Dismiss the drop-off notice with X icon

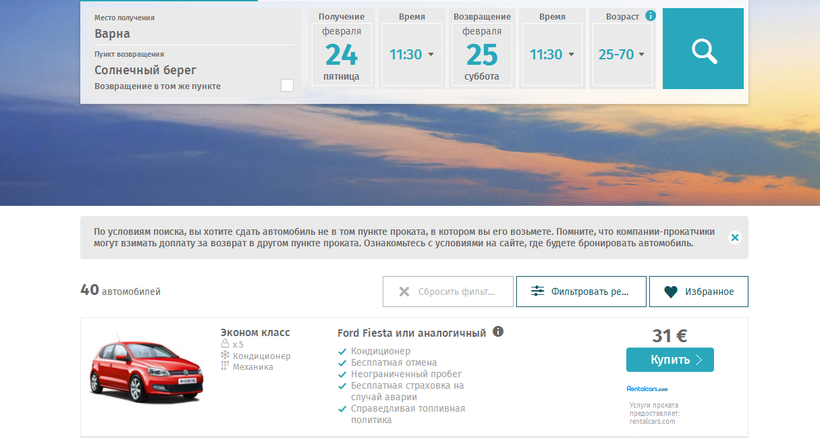735,238
